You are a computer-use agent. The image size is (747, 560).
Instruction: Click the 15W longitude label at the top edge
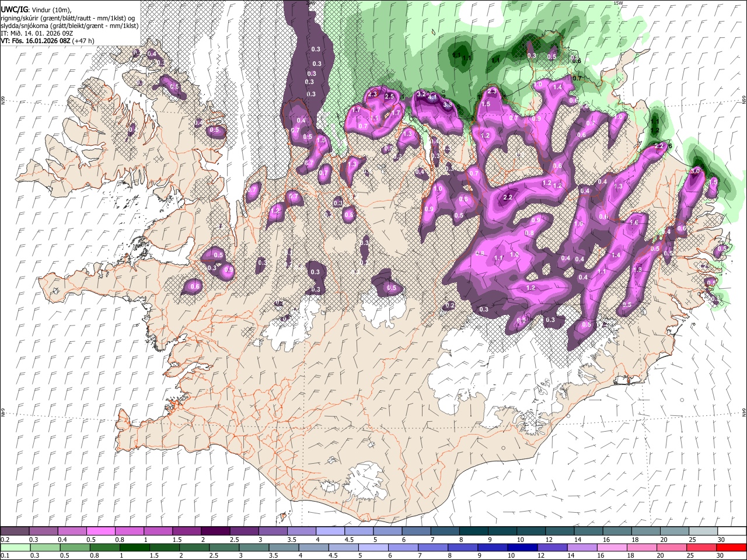tap(619, 3)
